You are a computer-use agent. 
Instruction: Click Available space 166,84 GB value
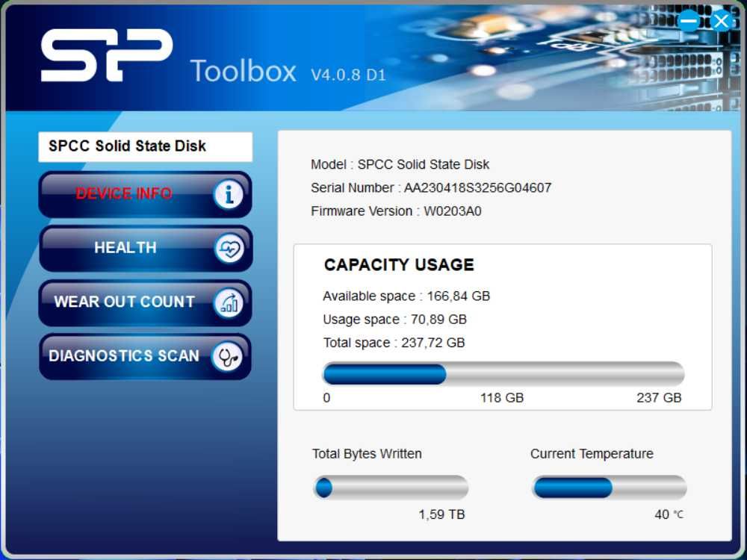pos(459,296)
